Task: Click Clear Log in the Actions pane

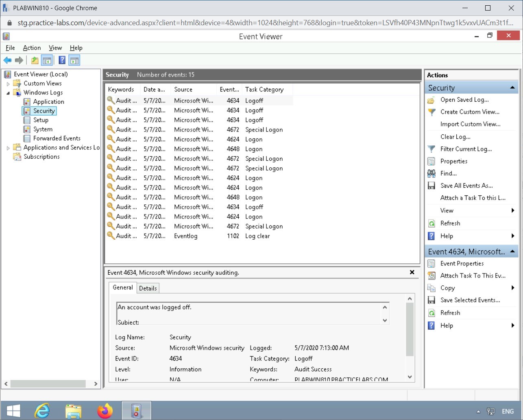Action: click(x=455, y=137)
